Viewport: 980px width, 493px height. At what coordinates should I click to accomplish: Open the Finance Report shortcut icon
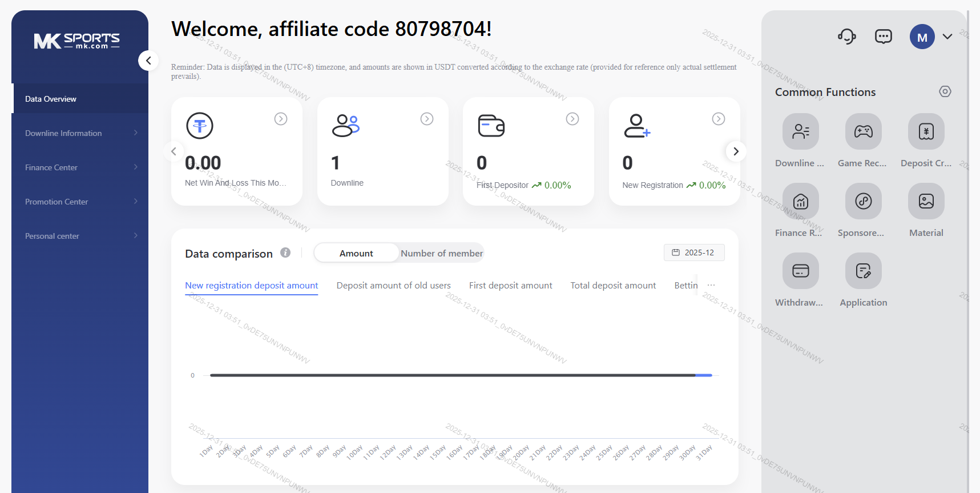coord(800,201)
